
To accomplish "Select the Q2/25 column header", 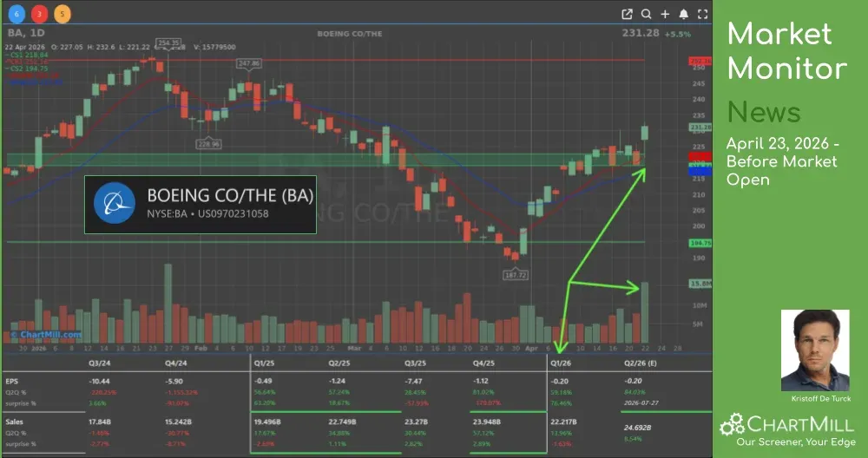I will [339, 363].
